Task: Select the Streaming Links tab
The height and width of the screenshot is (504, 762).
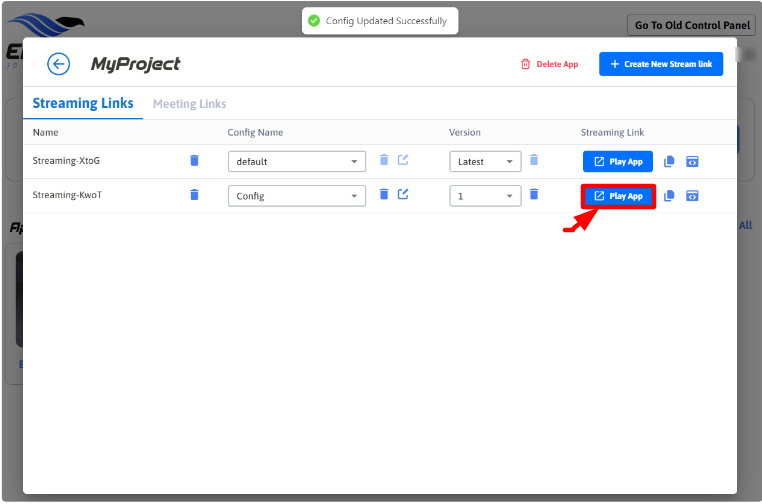Action: 82,104
